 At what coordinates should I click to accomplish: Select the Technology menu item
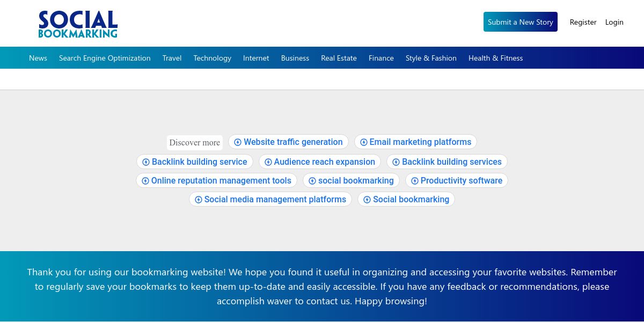coord(212,58)
